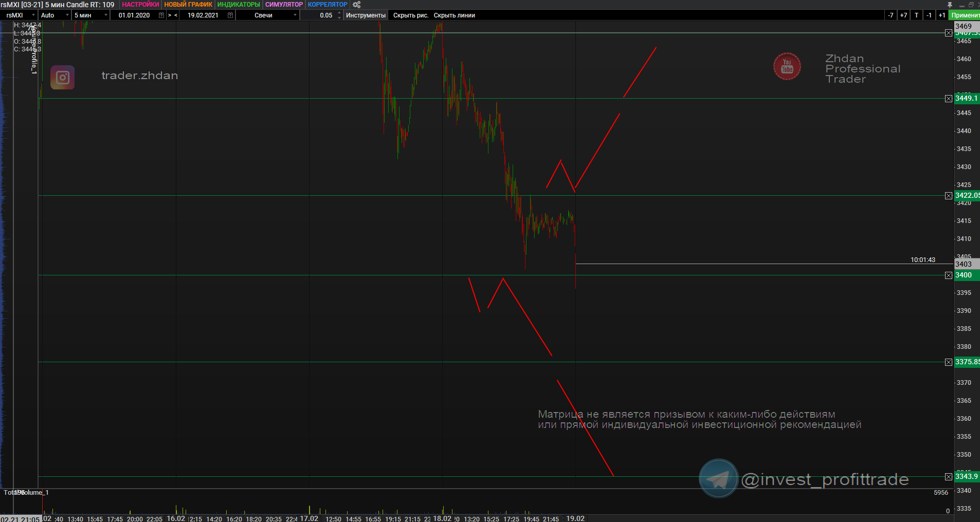Click the 3380 price axis tick
This screenshot has height=522, width=980.
964,347
